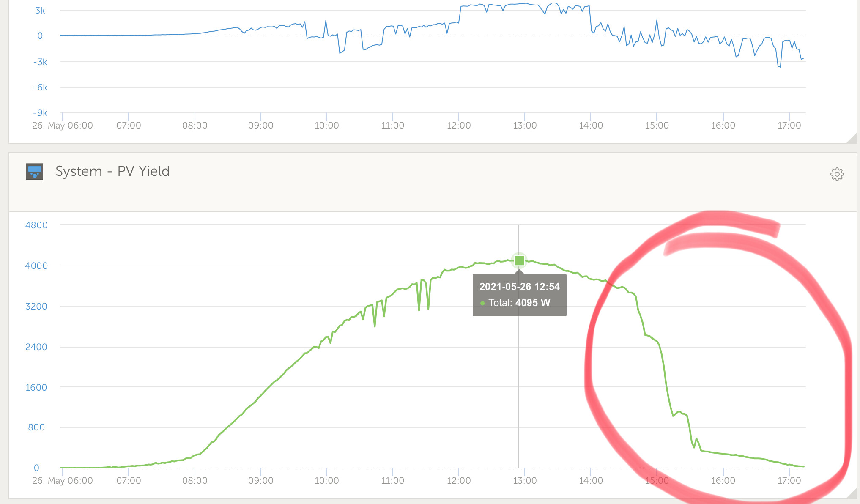Click the -6k label on upper chart axis
Screen dimensions: 860x504
coord(40,88)
